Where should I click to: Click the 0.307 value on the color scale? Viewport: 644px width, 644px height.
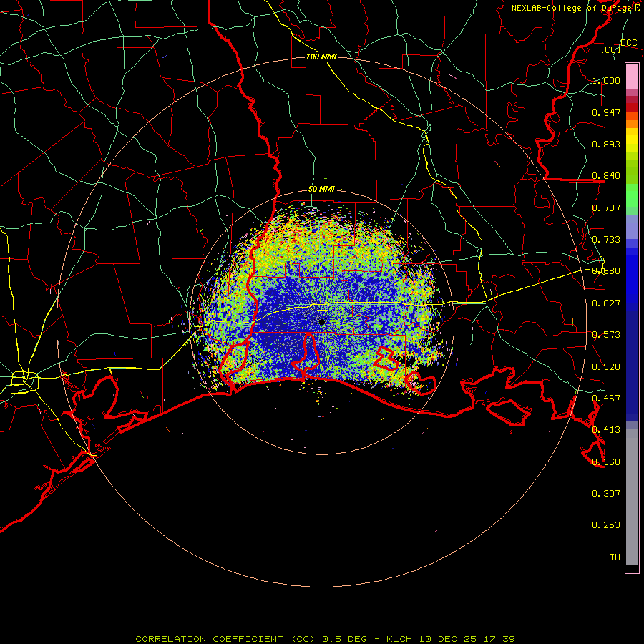pyautogui.click(x=606, y=494)
